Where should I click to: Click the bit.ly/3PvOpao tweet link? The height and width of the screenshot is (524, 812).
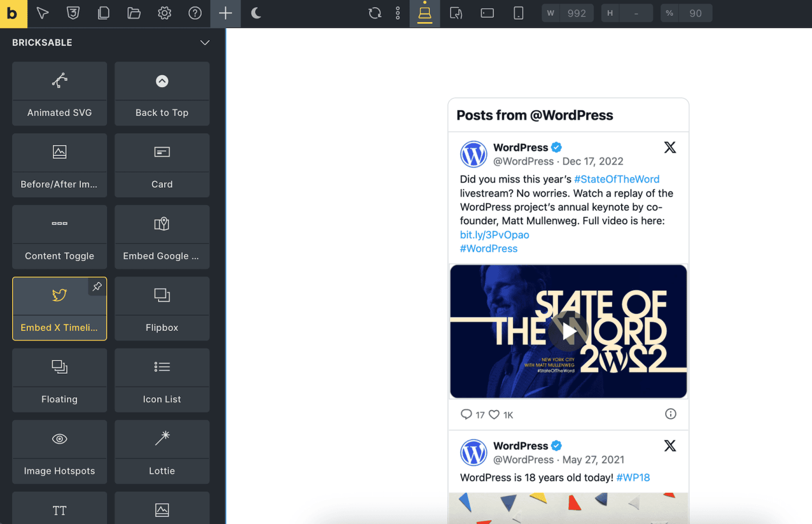494,235
